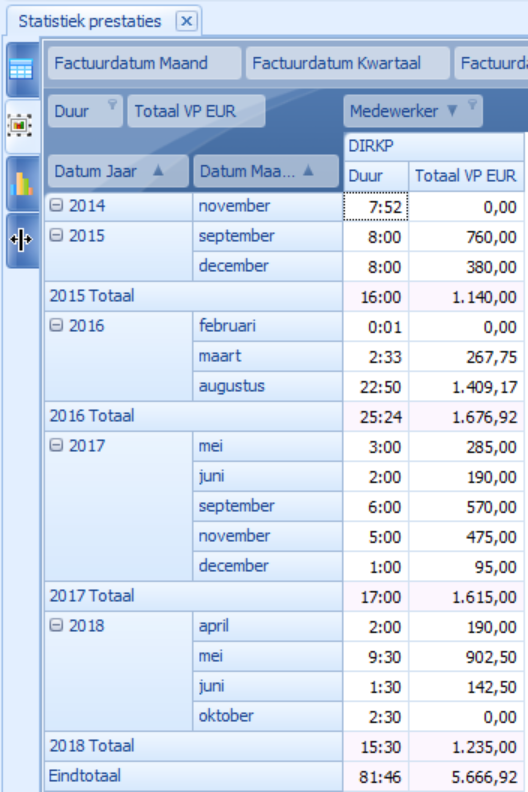Sort by the Datum Maand row field

pos(265,171)
